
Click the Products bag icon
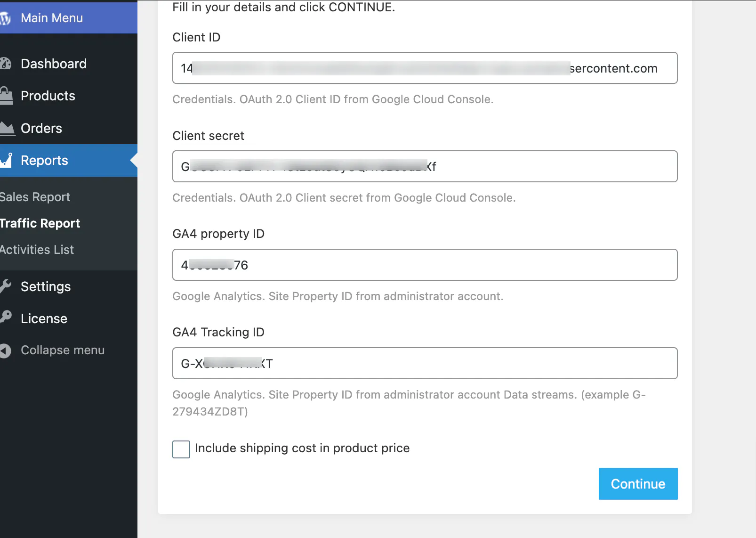7,96
